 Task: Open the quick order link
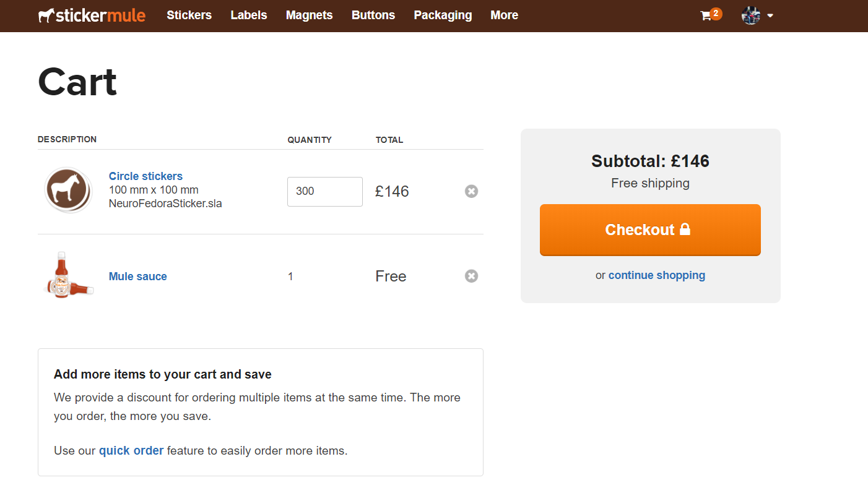131,451
